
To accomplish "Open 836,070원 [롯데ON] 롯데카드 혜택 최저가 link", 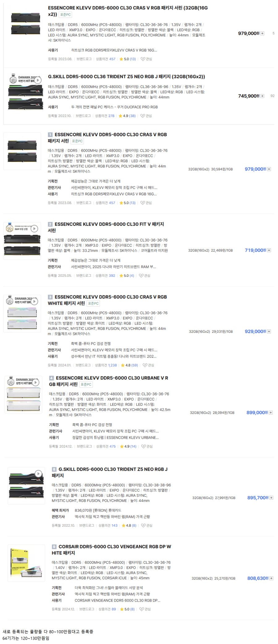I will (98, 511).
